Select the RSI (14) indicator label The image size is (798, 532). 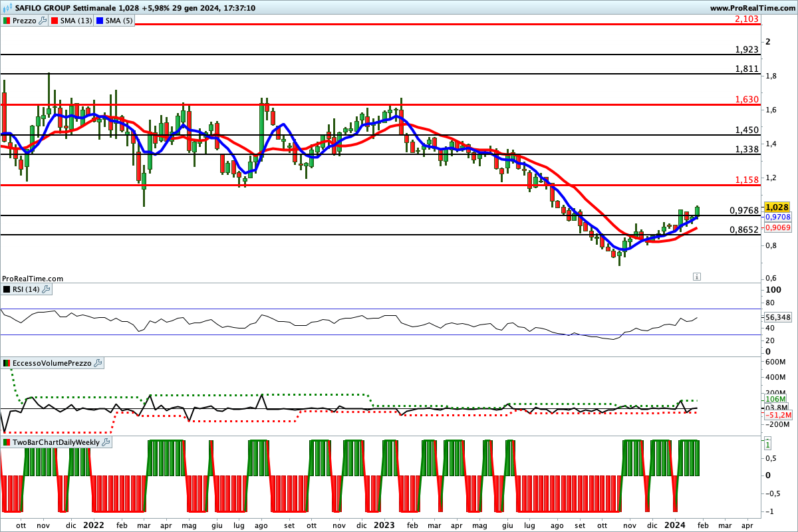click(x=27, y=289)
